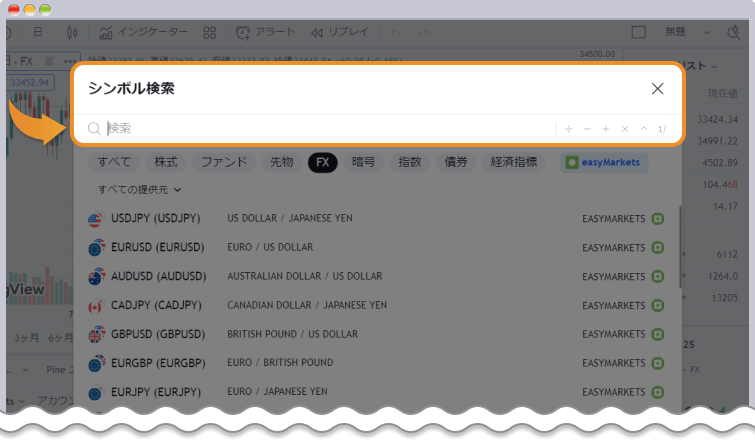Choose GBPUSD symbol row
The height and width of the screenshot is (443, 755).
[x=376, y=334]
